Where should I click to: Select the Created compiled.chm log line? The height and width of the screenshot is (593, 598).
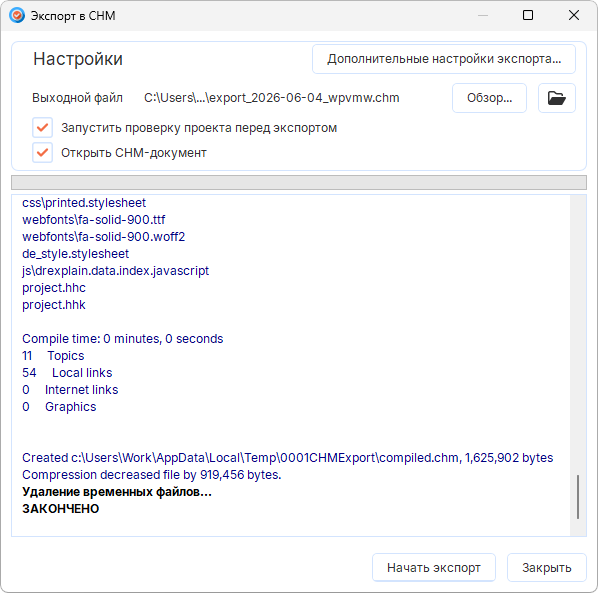click(x=288, y=458)
